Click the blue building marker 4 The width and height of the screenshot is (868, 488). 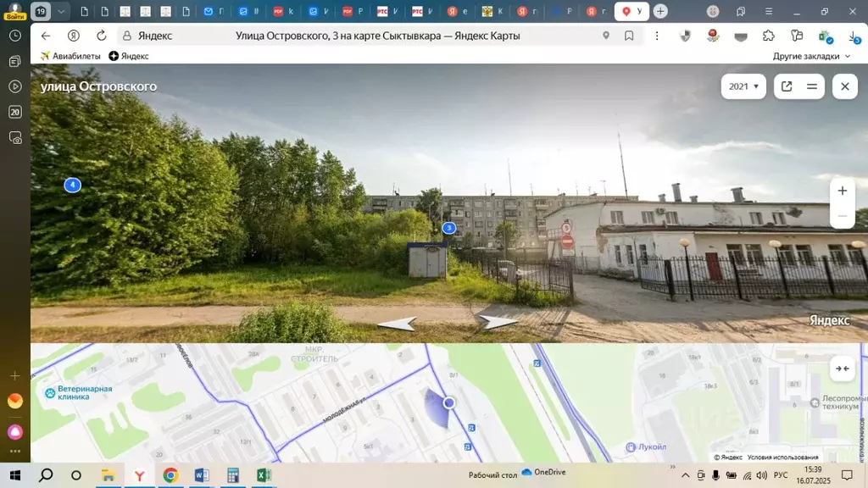tap(73, 185)
